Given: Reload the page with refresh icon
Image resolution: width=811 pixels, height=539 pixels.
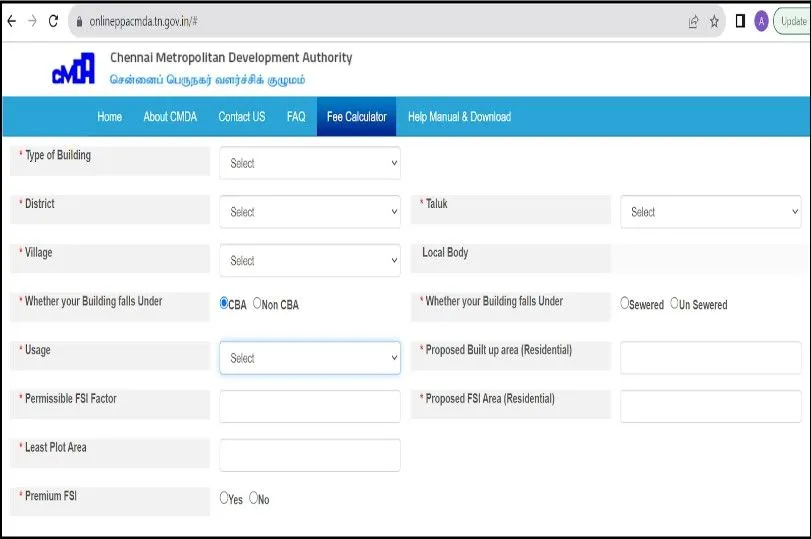Looking at the screenshot, I should coord(53,21).
